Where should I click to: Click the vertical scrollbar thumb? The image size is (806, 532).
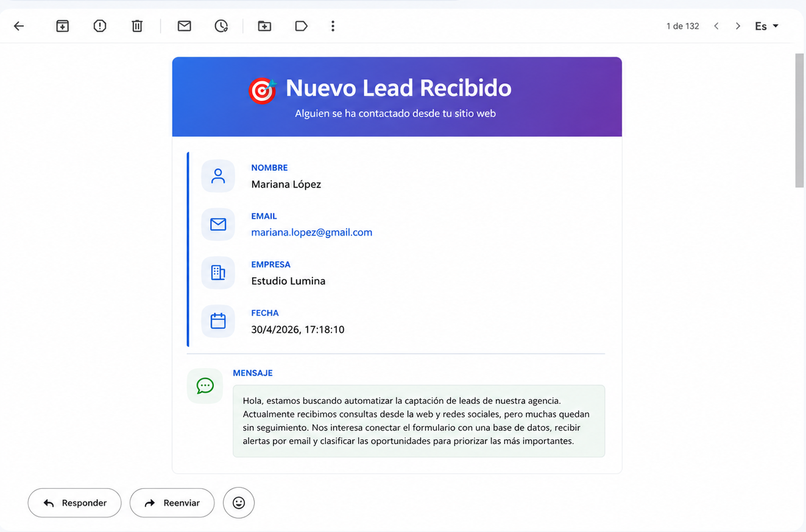pyautogui.click(x=800, y=121)
